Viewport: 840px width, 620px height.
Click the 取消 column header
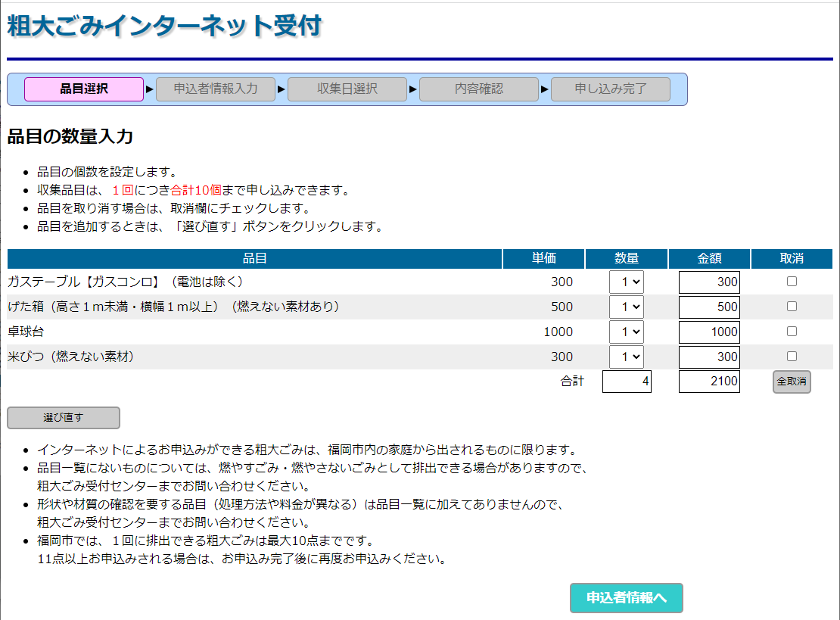(x=792, y=258)
